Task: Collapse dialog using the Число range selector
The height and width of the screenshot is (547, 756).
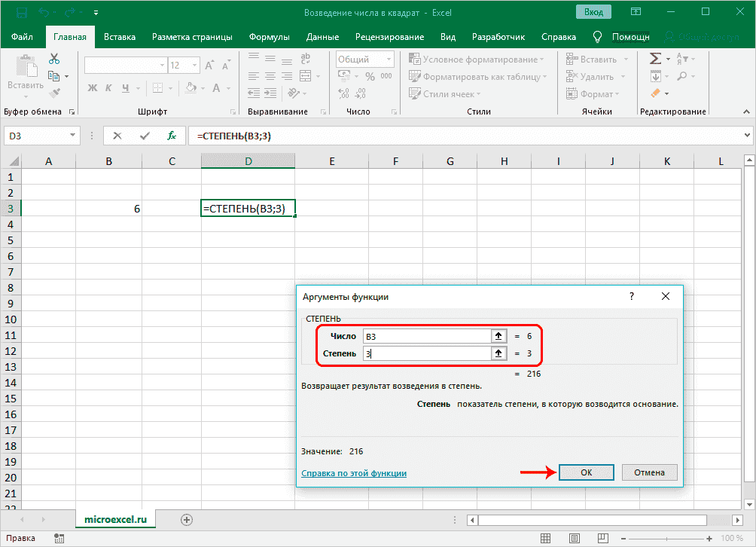Action: 498,336
